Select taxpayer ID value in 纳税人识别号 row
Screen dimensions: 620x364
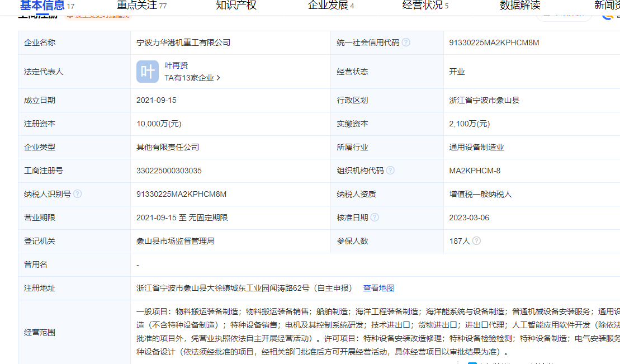(x=181, y=194)
